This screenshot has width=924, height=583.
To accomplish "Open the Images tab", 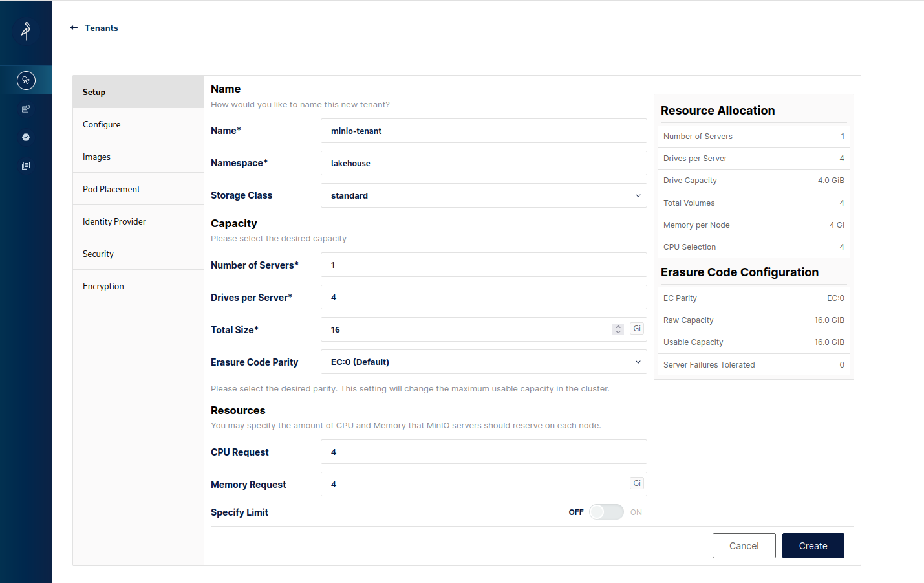I will point(138,157).
